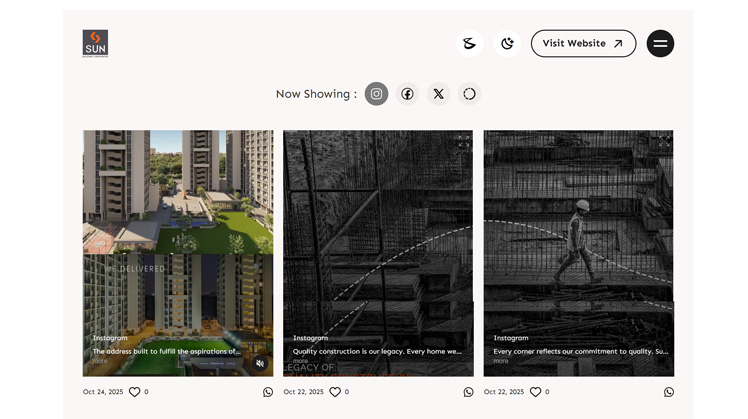Viewport: 748px width, 419px height.
Task: Open the Sun logo home link
Action: (x=95, y=43)
